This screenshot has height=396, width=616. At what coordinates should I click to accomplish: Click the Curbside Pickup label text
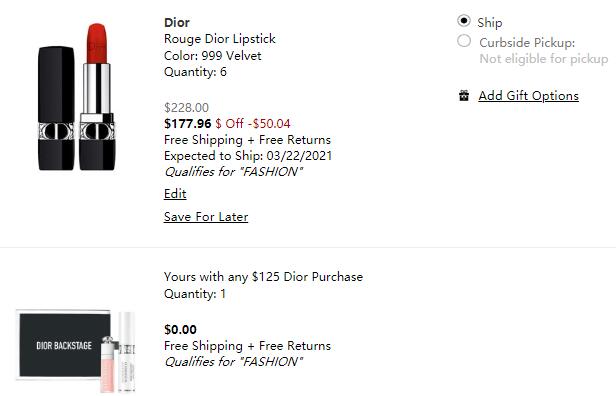tap(527, 42)
